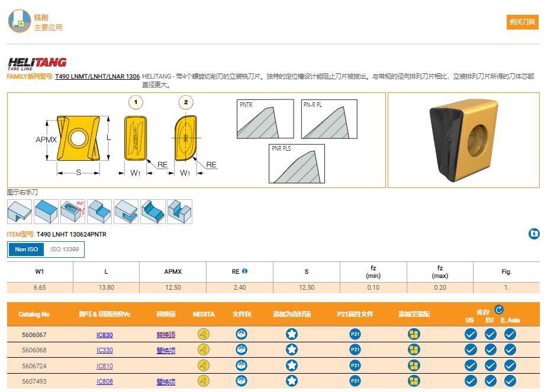Click the milling application icon
Viewport: 557px width, 392px height.
click(x=20, y=21)
